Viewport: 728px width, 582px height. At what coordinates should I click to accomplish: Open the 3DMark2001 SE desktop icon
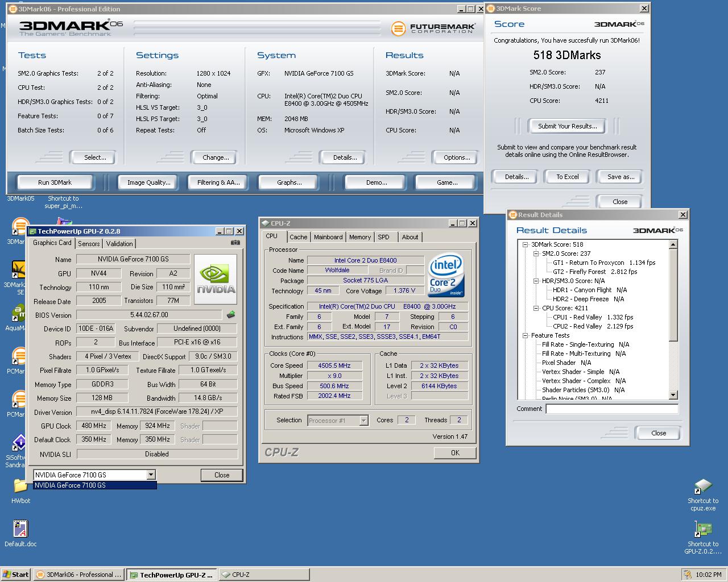point(18,270)
